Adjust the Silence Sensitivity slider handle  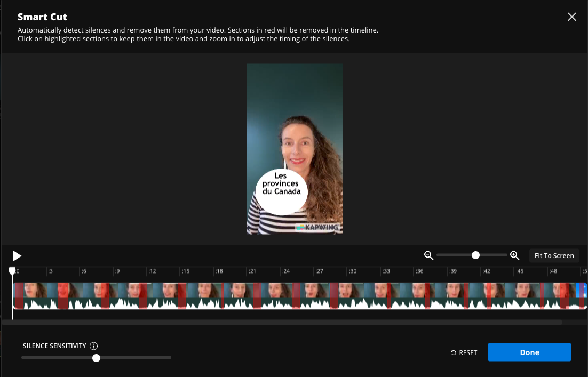pyautogui.click(x=97, y=358)
